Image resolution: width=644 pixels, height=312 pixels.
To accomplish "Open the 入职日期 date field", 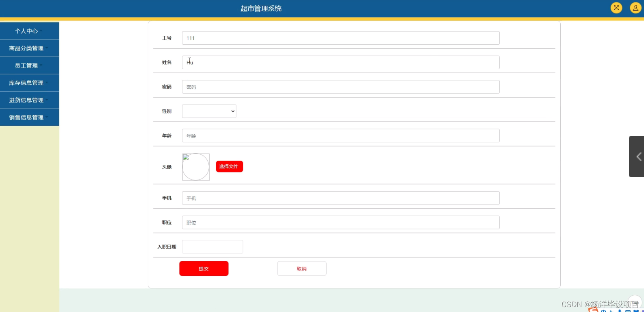I will 212,247.
